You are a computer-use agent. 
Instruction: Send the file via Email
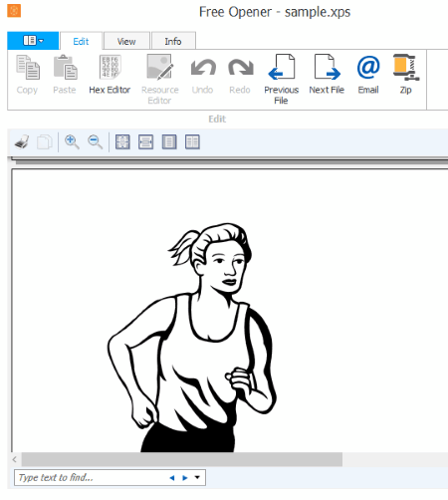368,75
